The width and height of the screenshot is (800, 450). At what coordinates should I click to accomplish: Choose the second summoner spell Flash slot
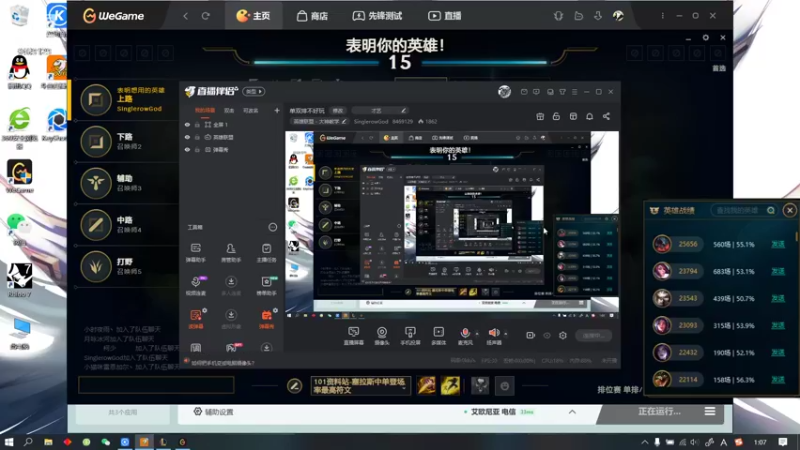(x=450, y=386)
